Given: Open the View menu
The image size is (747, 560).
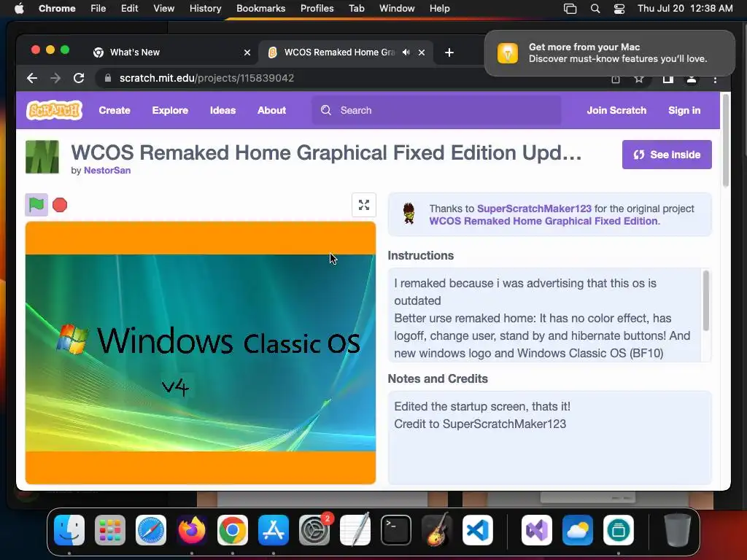Looking at the screenshot, I should click(x=163, y=9).
